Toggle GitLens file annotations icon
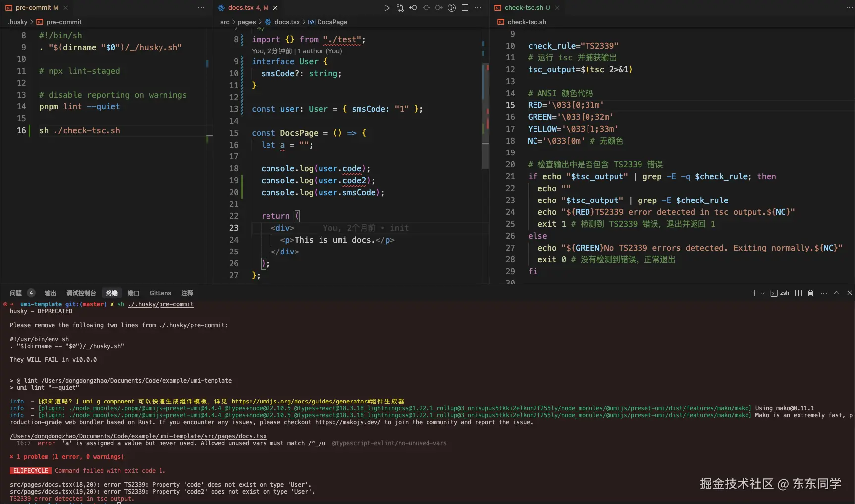 tap(452, 8)
